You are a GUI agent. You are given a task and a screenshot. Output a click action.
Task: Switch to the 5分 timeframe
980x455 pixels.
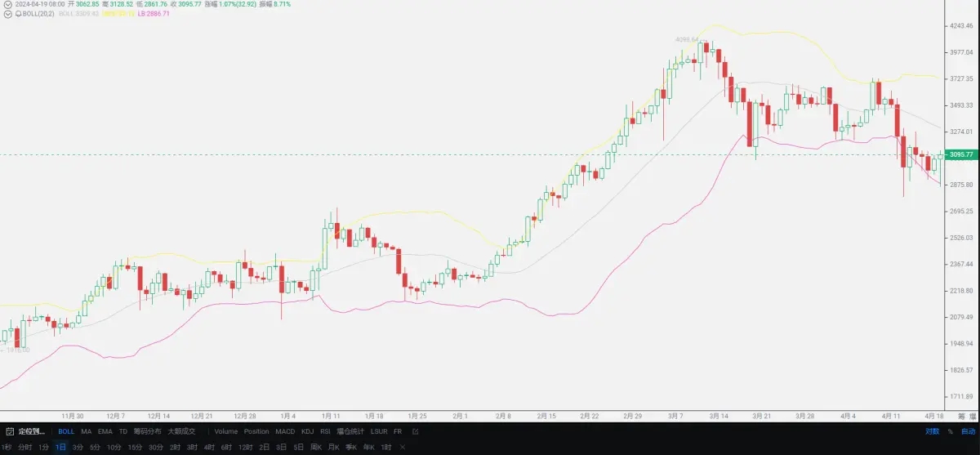pyautogui.click(x=96, y=447)
